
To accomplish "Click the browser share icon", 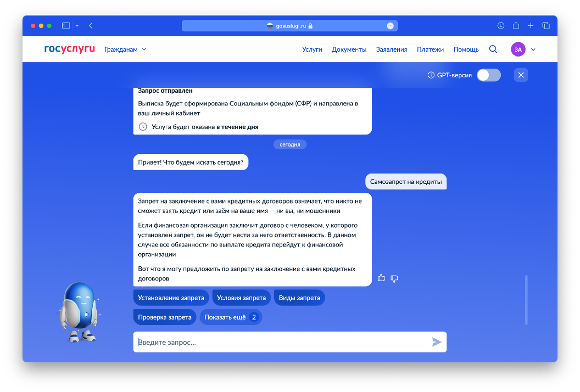I will 516,25.
